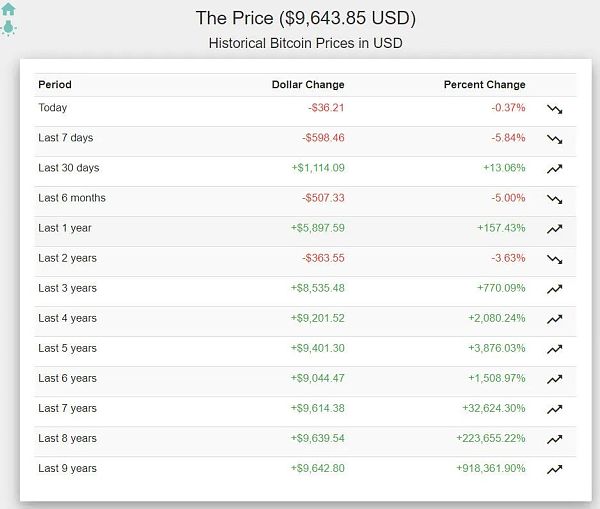
Task: Click the uptrend icon for Last 9 years
Action: 555,469
